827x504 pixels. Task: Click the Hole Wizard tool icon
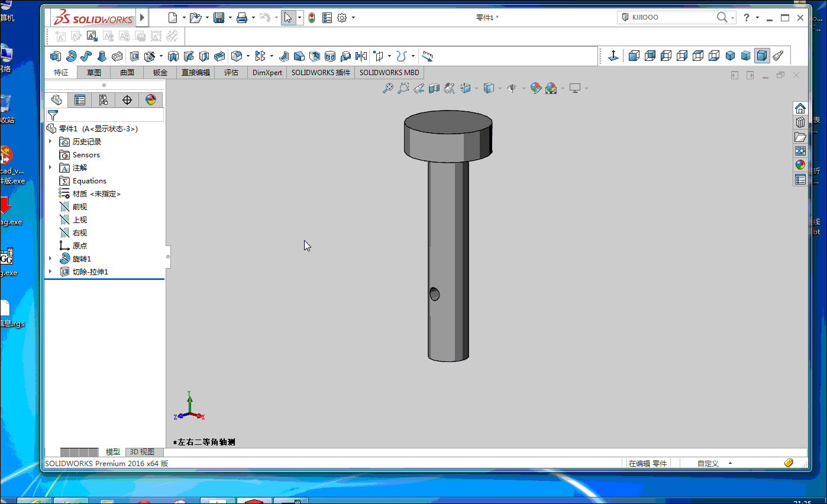(150, 56)
